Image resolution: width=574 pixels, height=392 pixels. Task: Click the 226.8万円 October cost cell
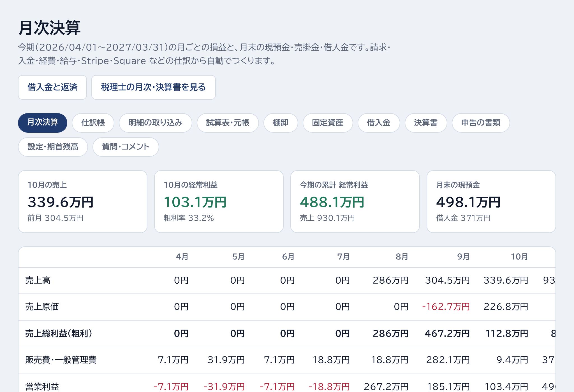(506, 307)
